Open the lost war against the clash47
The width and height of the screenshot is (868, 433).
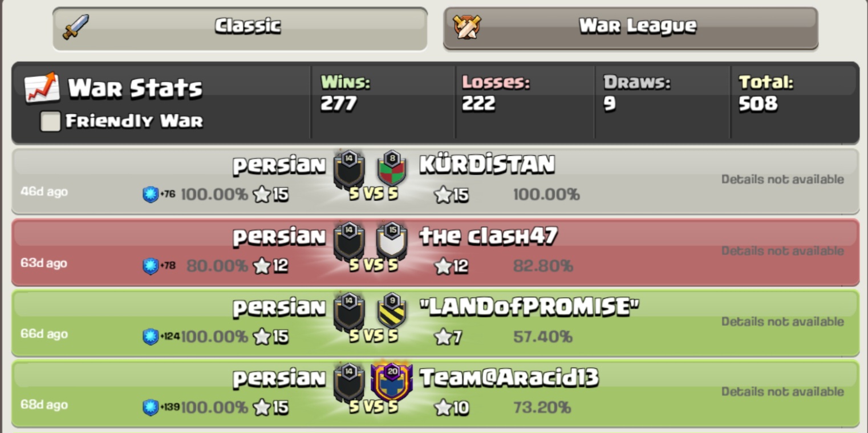(435, 252)
